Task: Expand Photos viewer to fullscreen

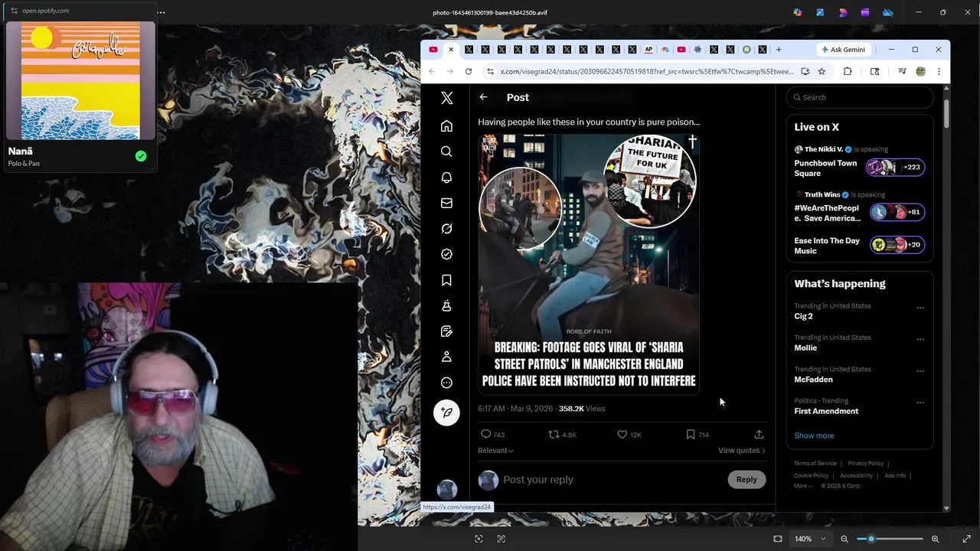Action: (x=966, y=539)
